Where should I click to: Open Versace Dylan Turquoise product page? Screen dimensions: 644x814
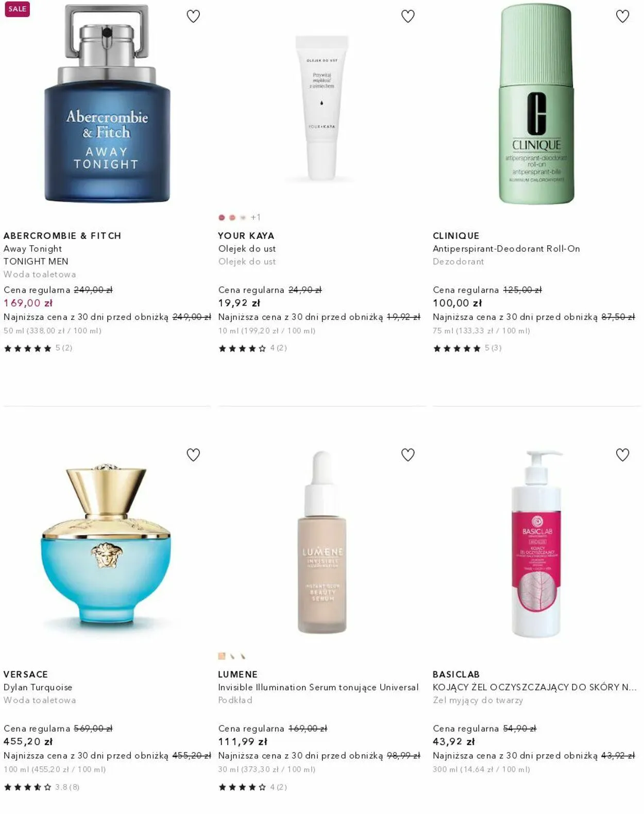38,687
